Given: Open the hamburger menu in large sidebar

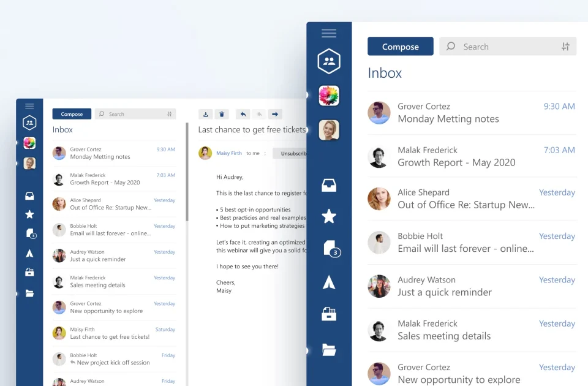Looking at the screenshot, I should click(x=329, y=33).
